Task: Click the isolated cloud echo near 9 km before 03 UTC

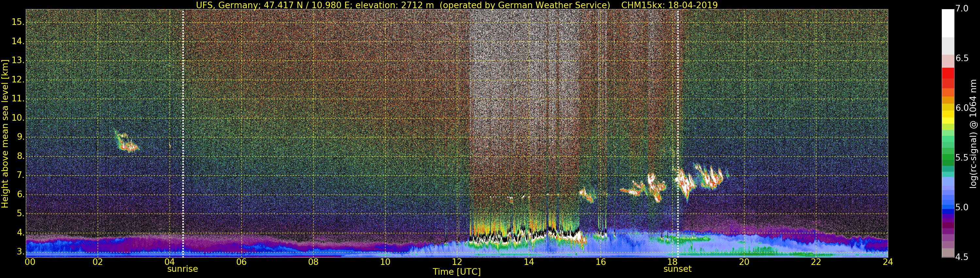Action: (127, 142)
